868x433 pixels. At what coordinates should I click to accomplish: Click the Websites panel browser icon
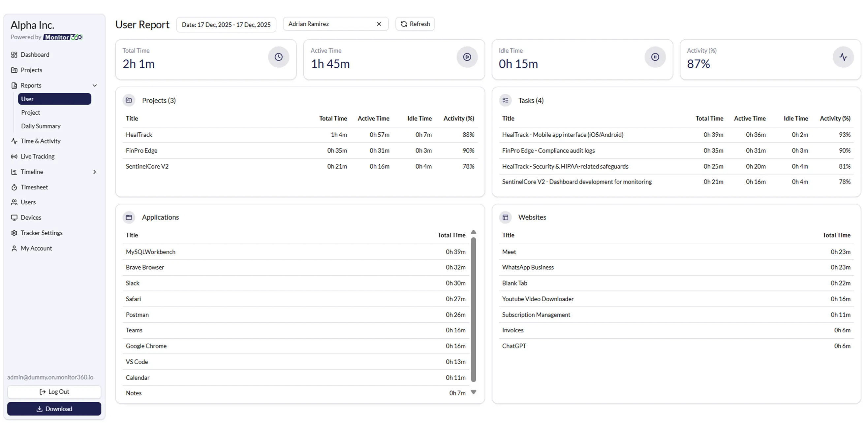506,217
